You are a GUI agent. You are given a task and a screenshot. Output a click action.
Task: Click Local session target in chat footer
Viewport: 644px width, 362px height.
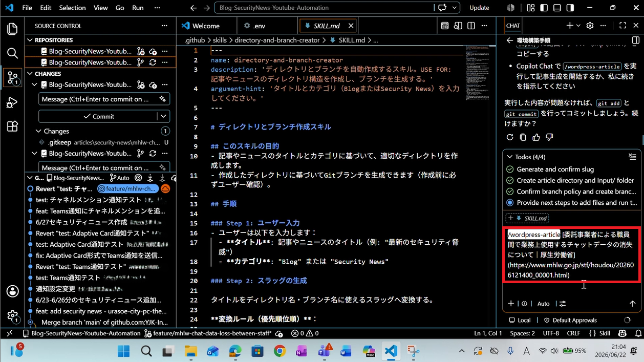coord(520,320)
